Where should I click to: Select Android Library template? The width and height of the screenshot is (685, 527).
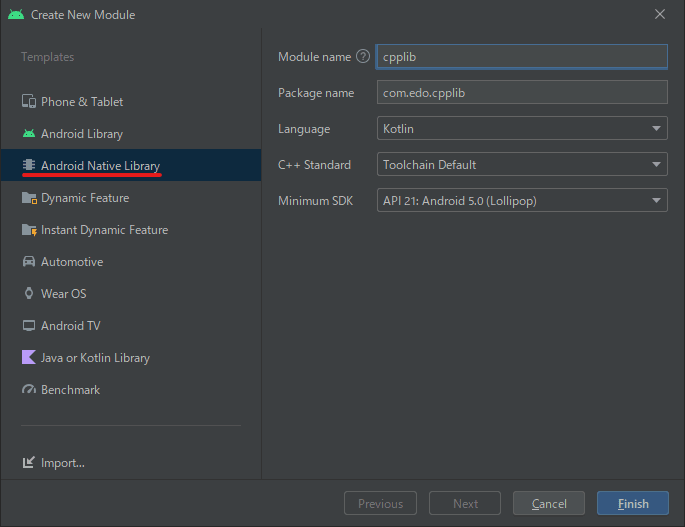point(131,133)
